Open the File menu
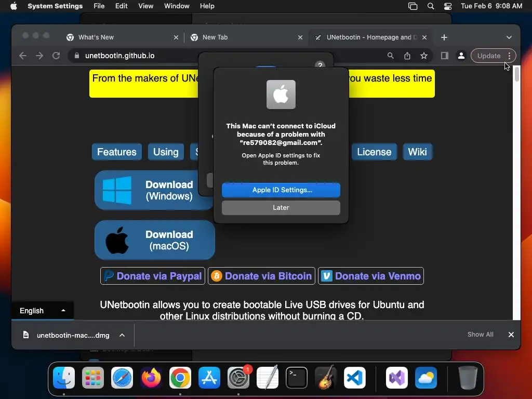Viewport: 532px width, 399px height. pyautogui.click(x=99, y=6)
